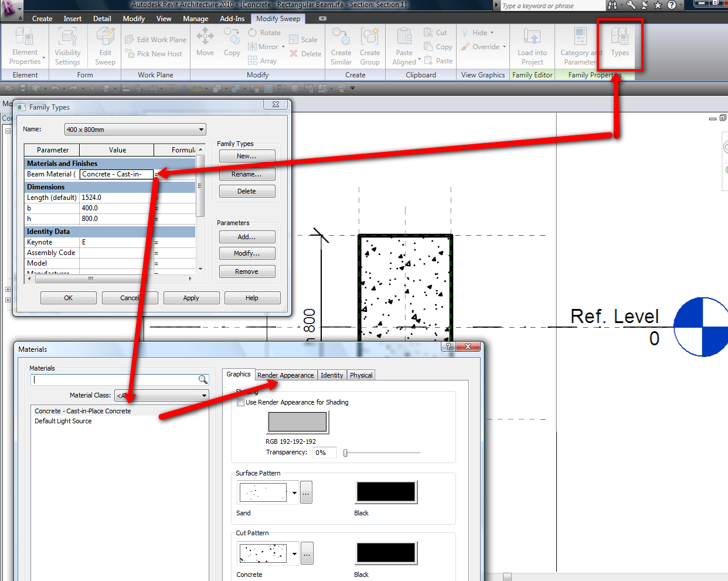This screenshot has height=581, width=728.
Task: Open the Family Types tool
Action: pyautogui.click(x=620, y=43)
